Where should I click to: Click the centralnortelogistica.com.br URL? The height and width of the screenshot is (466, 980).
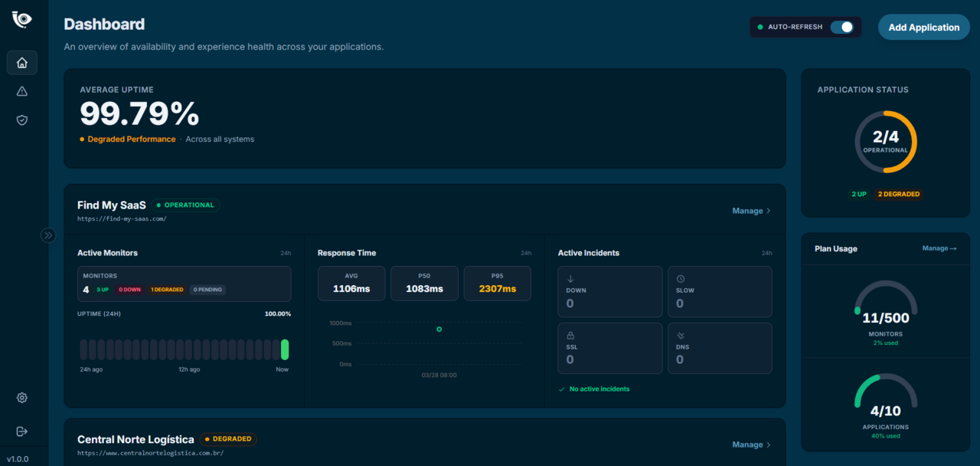coord(150,453)
